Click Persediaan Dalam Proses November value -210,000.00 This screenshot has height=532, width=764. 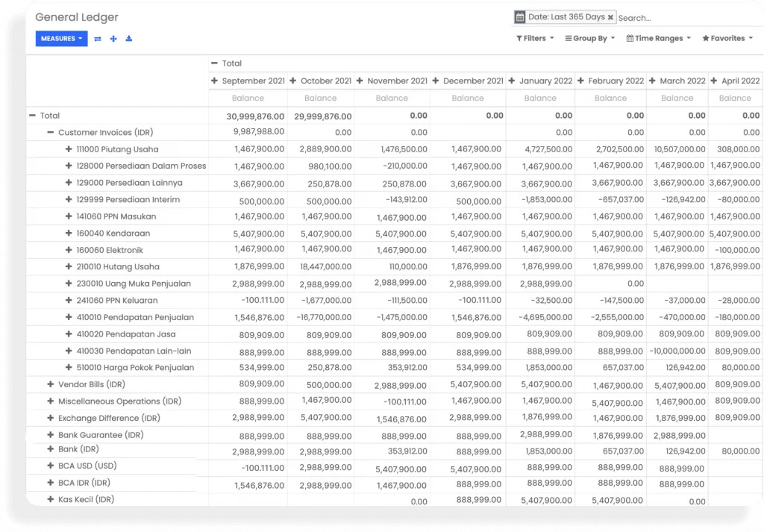pyautogui.click(x=405, y=166)
